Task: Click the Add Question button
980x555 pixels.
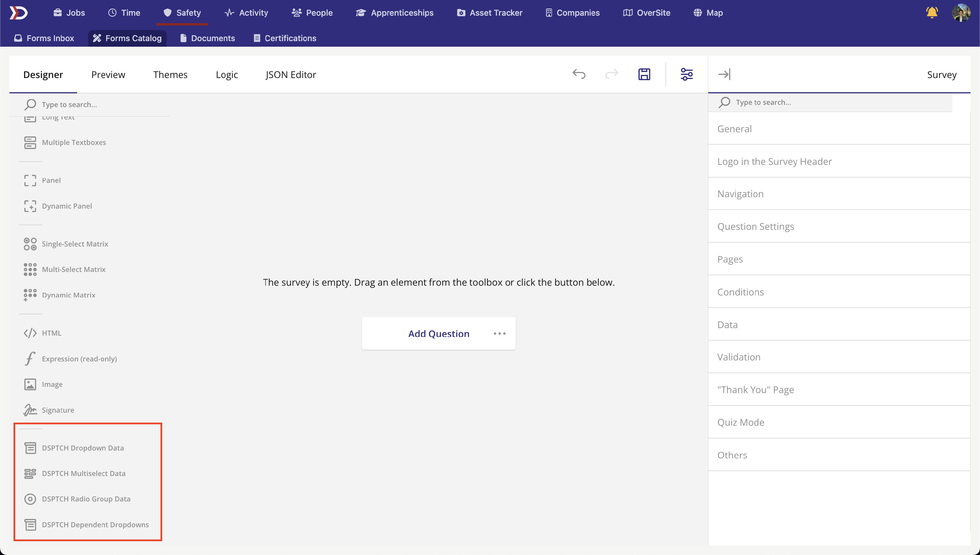Action: pos(438,334)
